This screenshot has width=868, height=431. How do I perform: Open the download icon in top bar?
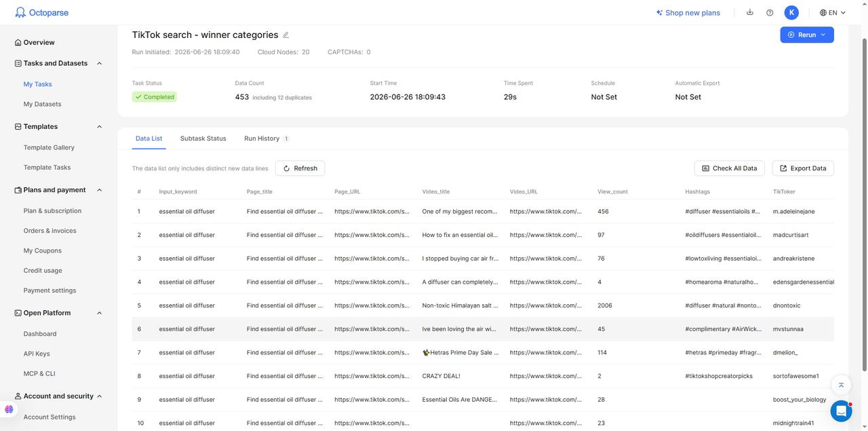point(750,12)
